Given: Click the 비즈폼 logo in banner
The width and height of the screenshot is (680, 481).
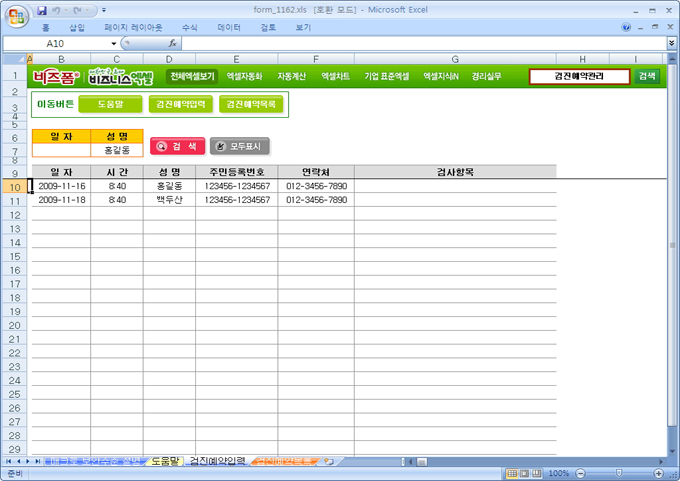Looking at the screenshot, I should [x=55, y=76].
